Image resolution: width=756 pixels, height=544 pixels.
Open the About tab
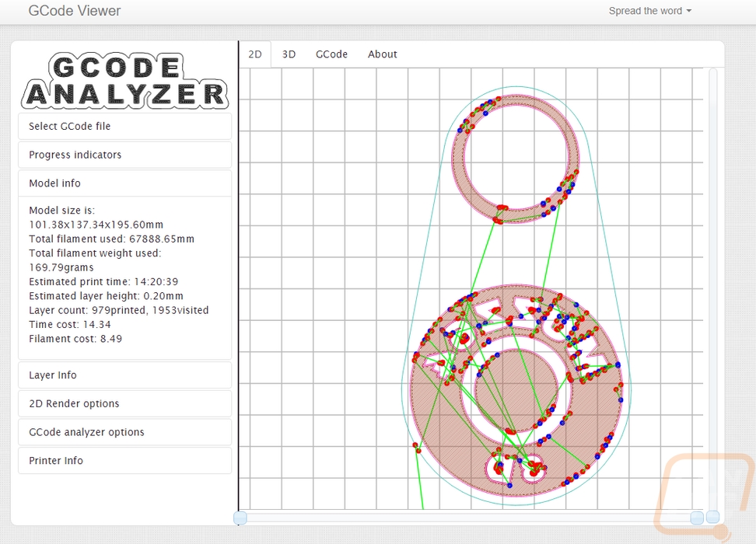tap(383, 54)
